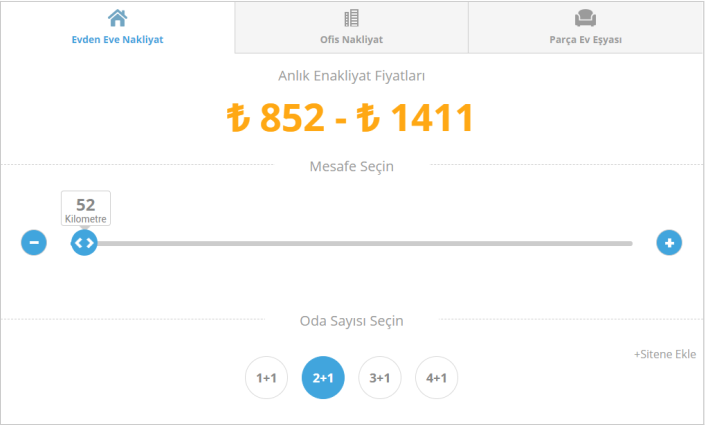Click the +Sitene Ekle link
705x425 pixels.
(x=665, y=354)
